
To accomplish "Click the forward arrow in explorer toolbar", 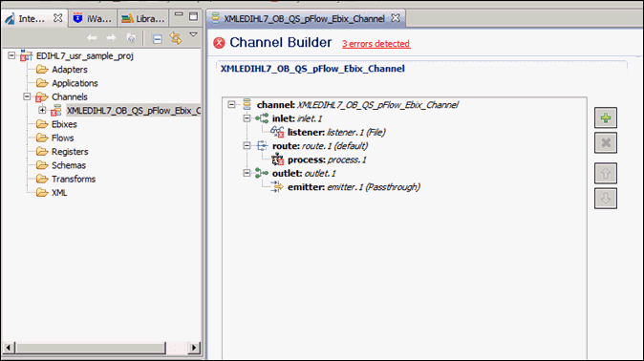I will pos(111,38).
